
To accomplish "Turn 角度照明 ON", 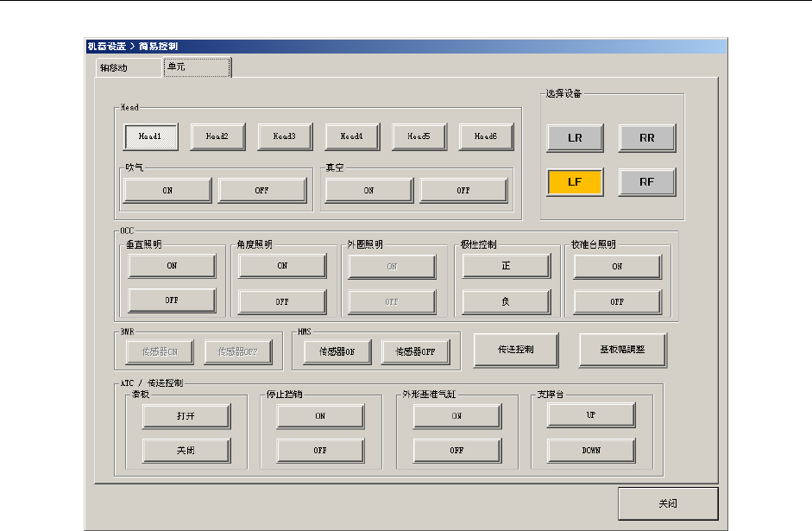I will [x=282, y=266].
